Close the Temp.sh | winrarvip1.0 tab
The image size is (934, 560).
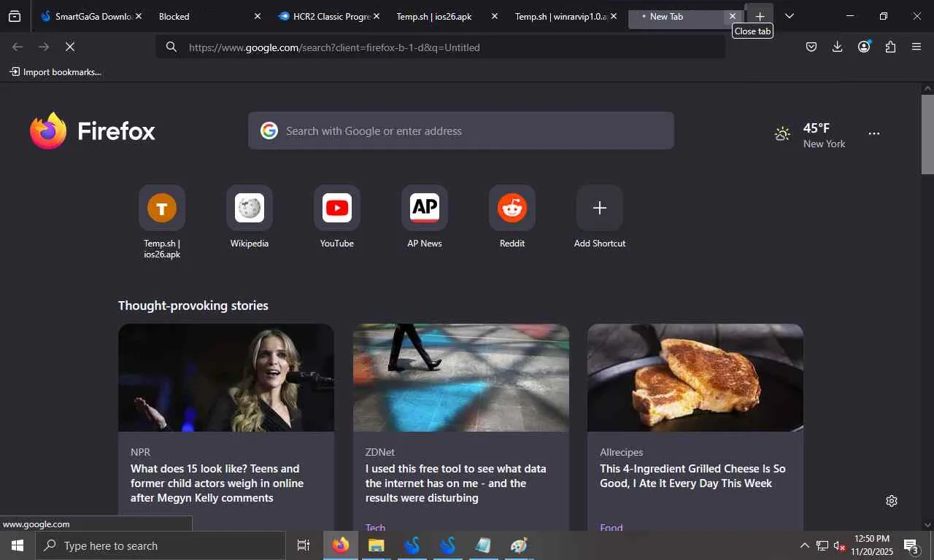613,16
